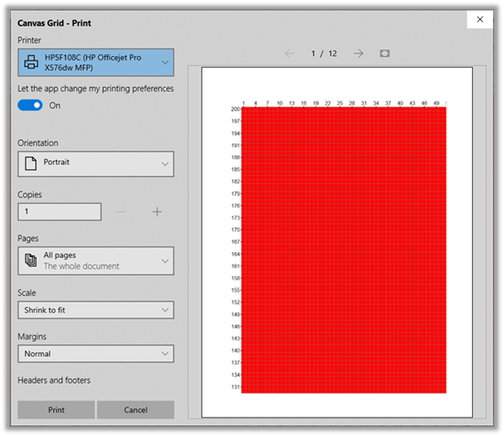Click the All pages document icon
Screen dimensions: 504x436
pyautogui.click(x=31, y=260)
